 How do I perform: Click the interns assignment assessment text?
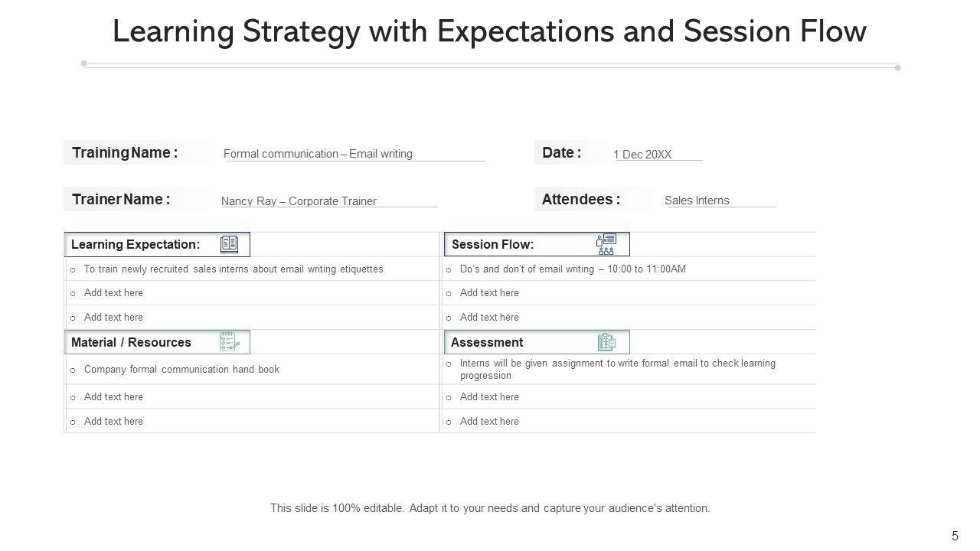tap(617, 369)
